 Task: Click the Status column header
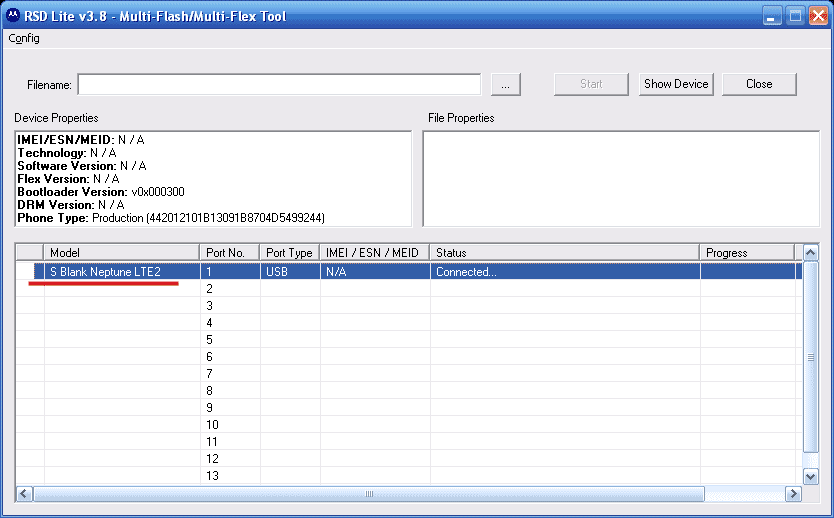click(x=565, y=253)
